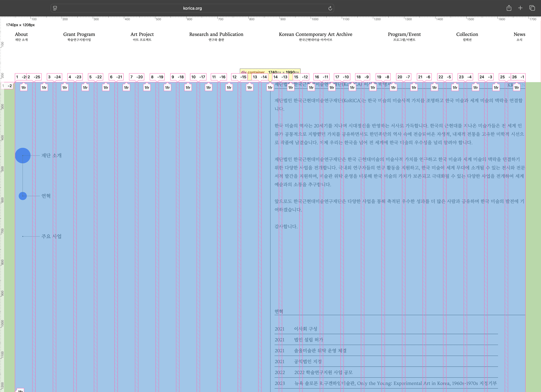
Task: Open a new tab with plus icon
Action: tap(520, 8)
